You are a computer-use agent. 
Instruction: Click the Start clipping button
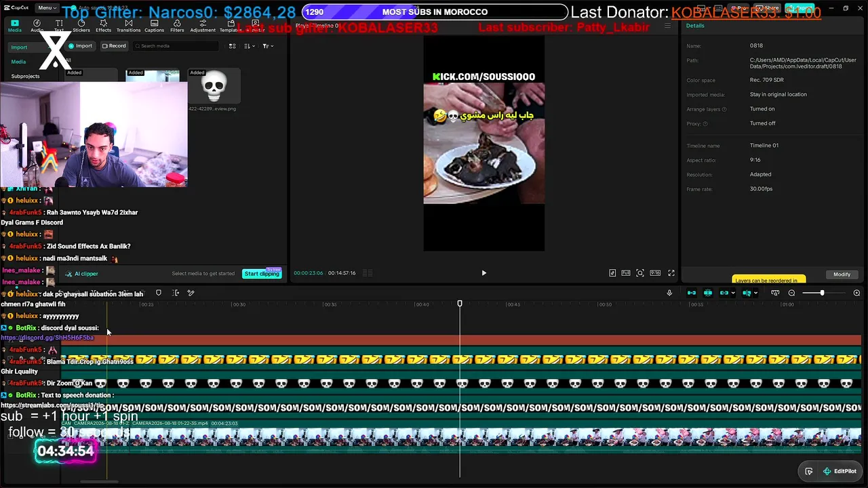point(262,274)
